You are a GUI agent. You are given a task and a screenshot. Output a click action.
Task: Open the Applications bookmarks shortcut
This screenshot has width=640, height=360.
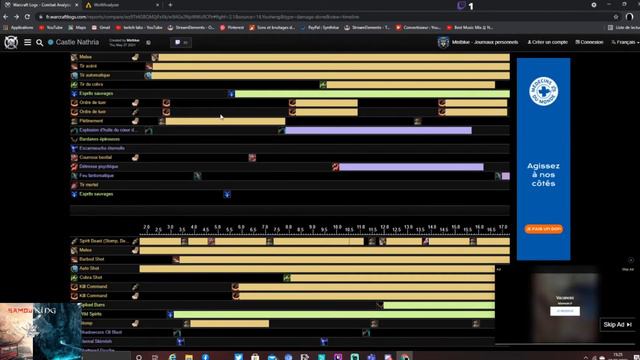coord(18,27)
